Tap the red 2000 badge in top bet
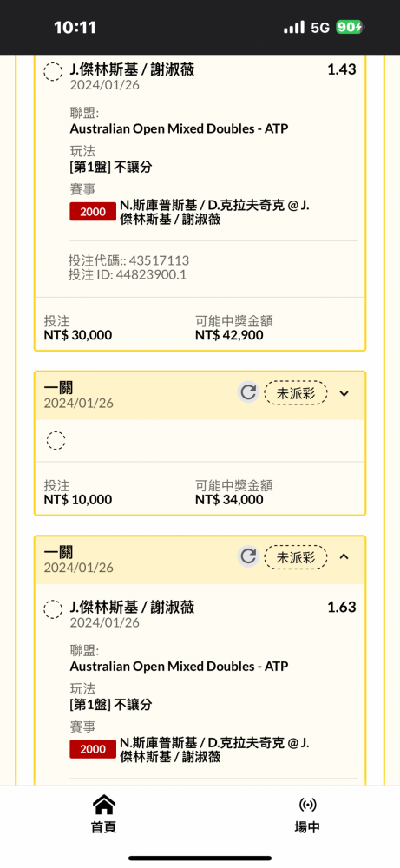The height and width of the screenshot is (868, 400). click(x=92, y=212)
